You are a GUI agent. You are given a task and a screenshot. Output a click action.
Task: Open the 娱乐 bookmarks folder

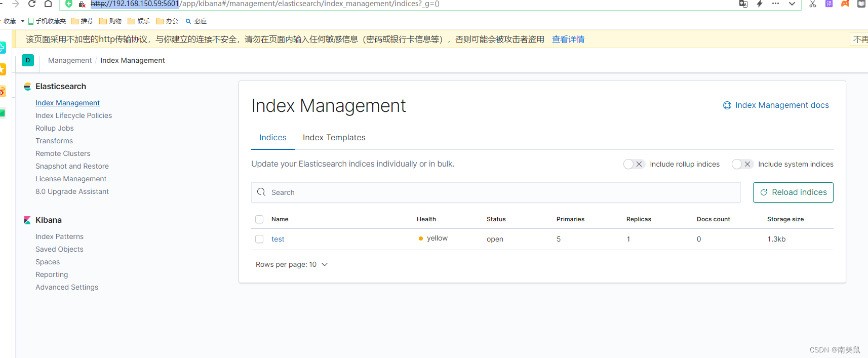(139, 21)
